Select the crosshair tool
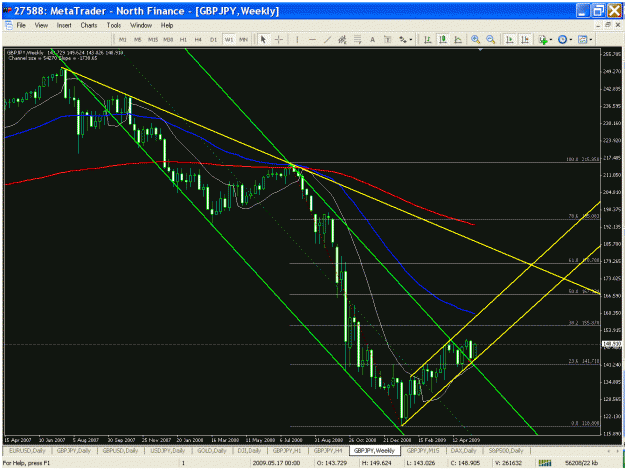 click(x=279, y=39)
